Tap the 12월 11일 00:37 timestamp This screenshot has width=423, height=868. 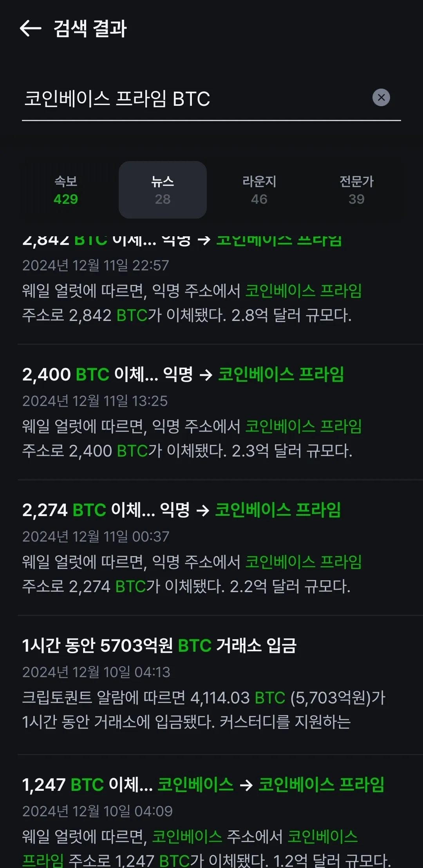[96, 536]
